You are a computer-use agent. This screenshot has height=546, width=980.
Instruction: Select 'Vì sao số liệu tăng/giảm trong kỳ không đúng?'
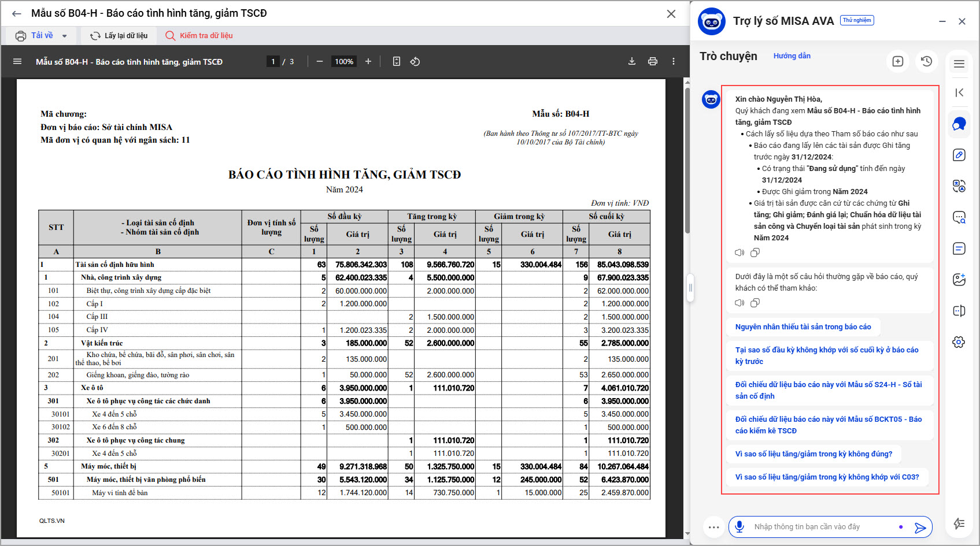(813, 454)
